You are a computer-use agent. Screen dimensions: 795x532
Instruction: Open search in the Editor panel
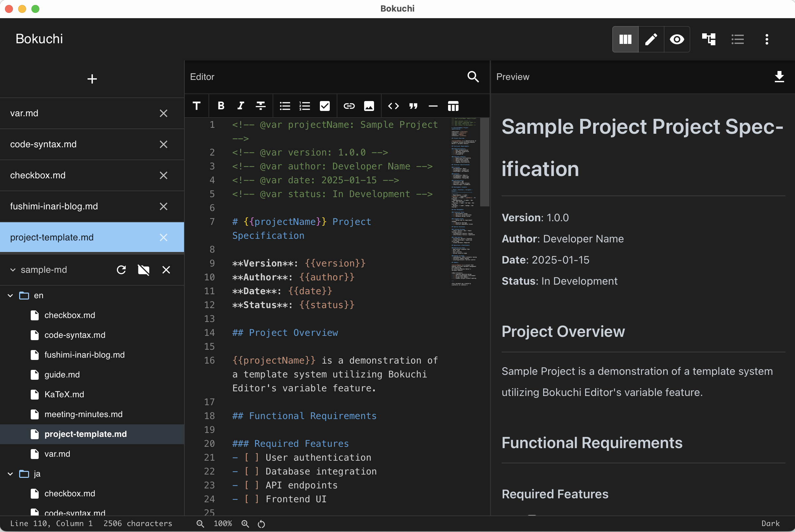[x=473, y=77]
